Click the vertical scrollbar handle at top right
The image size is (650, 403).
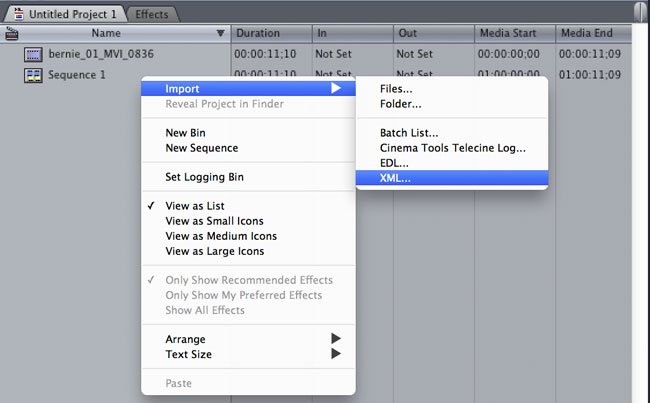pyautogui.click(x=641, y=12)
